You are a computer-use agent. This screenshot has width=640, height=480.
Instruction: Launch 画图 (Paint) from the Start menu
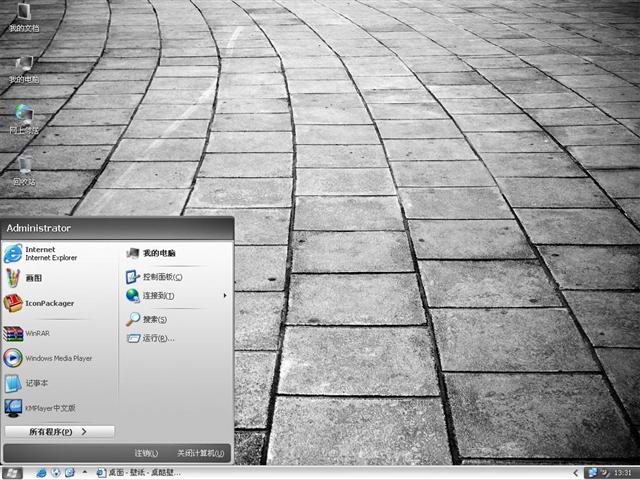pyautogui.click(x=35, y=279)
